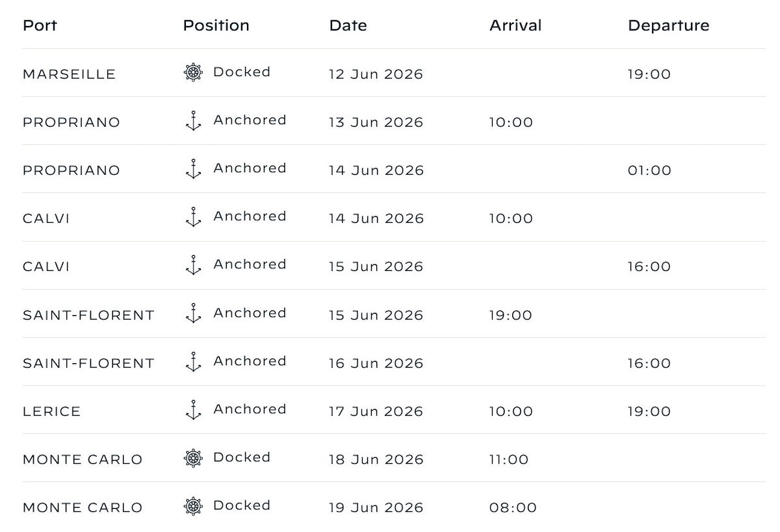780x532 pixels.
Task: Click the 12 Jun 2026 date cell
Action: click(376, 74)
